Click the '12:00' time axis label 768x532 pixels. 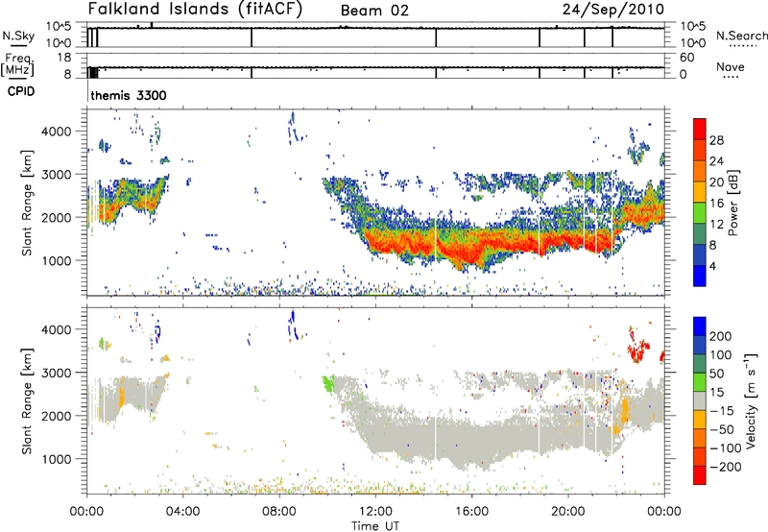click(x=375, y=512)
